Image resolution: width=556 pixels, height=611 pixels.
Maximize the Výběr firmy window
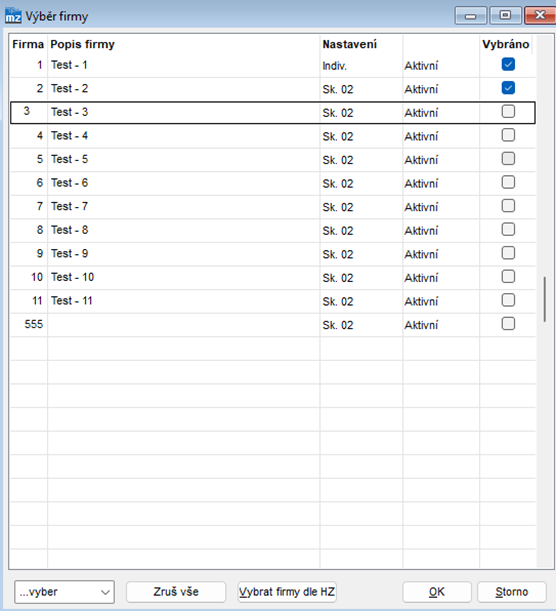pos(505,16)
